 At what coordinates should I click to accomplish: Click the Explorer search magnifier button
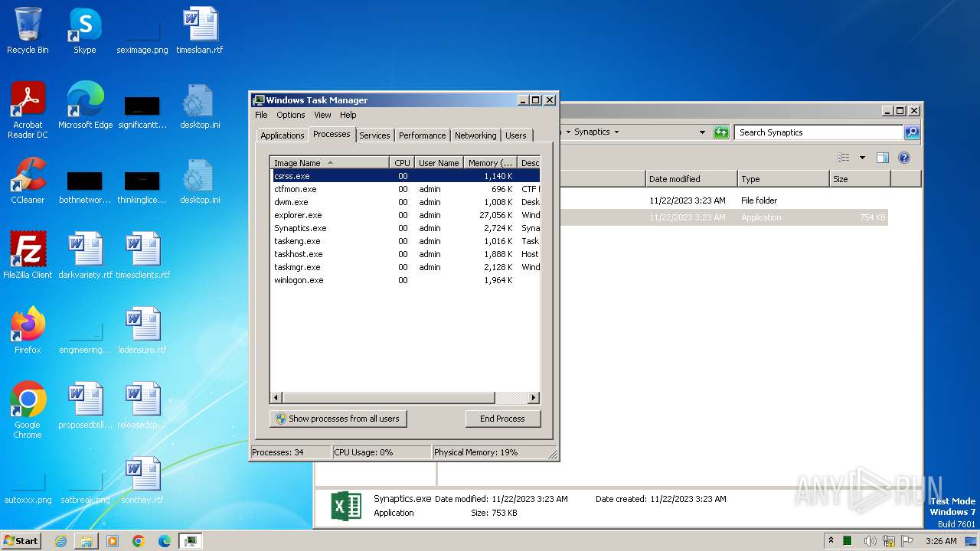point(912,132)
